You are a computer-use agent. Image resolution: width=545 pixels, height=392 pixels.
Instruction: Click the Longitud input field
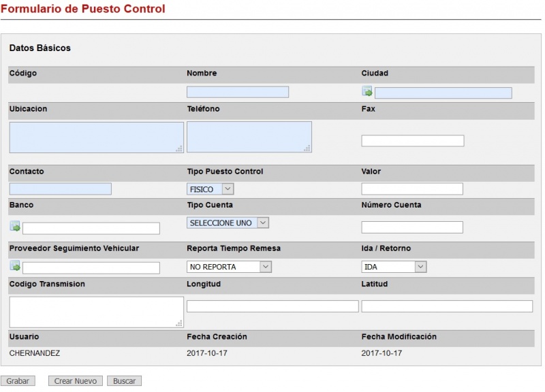pos(272,306)
